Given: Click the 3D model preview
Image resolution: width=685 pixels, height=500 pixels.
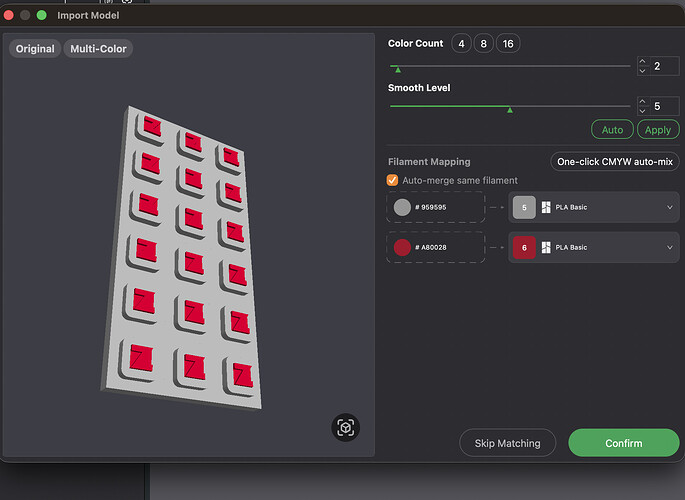Looking at the screenshot, I should tap(181, 258).
